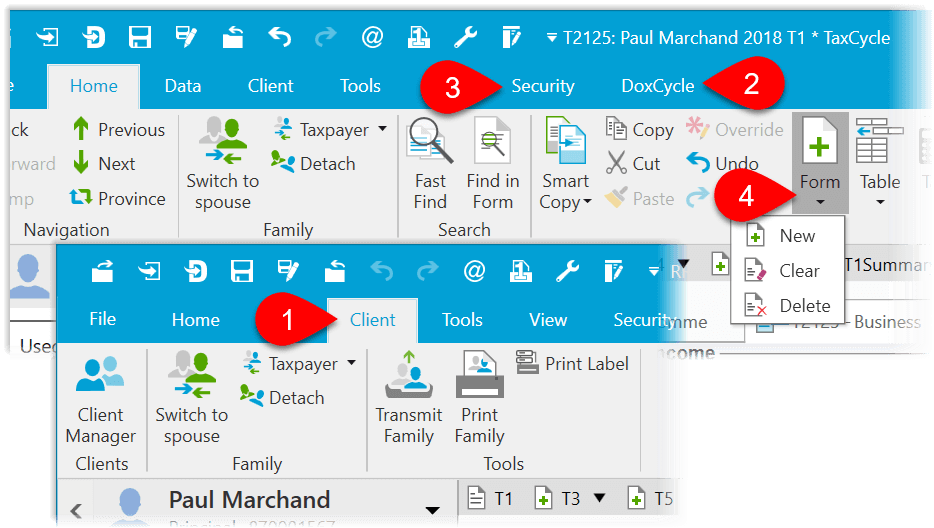Go to Previous in Navigation group
The width and height of the screenshot is (934, 528).
click(x=118, y=129)
